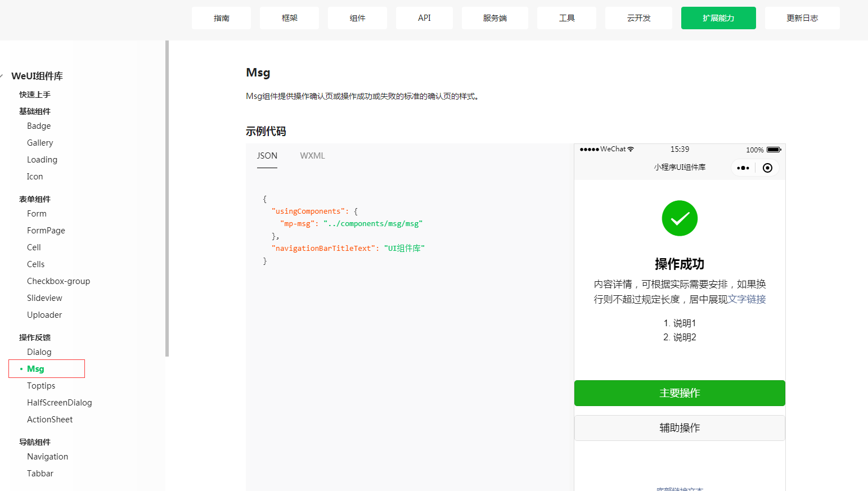Open the 更新日志 top navigation tab

click(802, 18)
